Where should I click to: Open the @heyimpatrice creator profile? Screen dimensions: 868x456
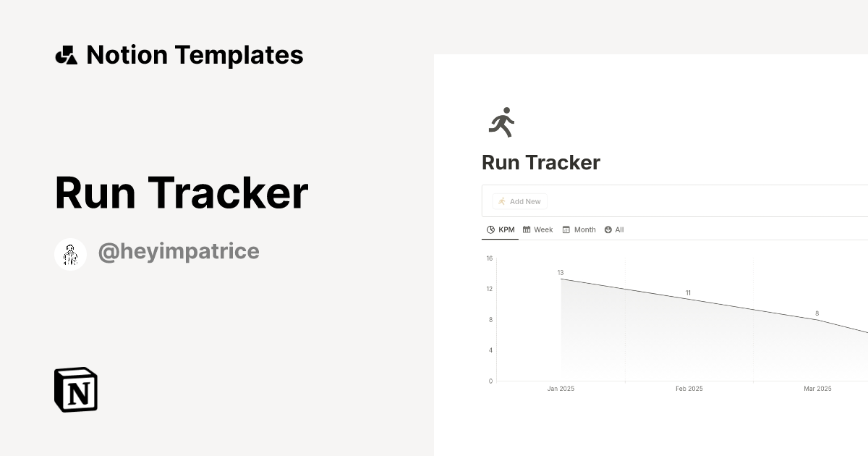tap(179, 251)
